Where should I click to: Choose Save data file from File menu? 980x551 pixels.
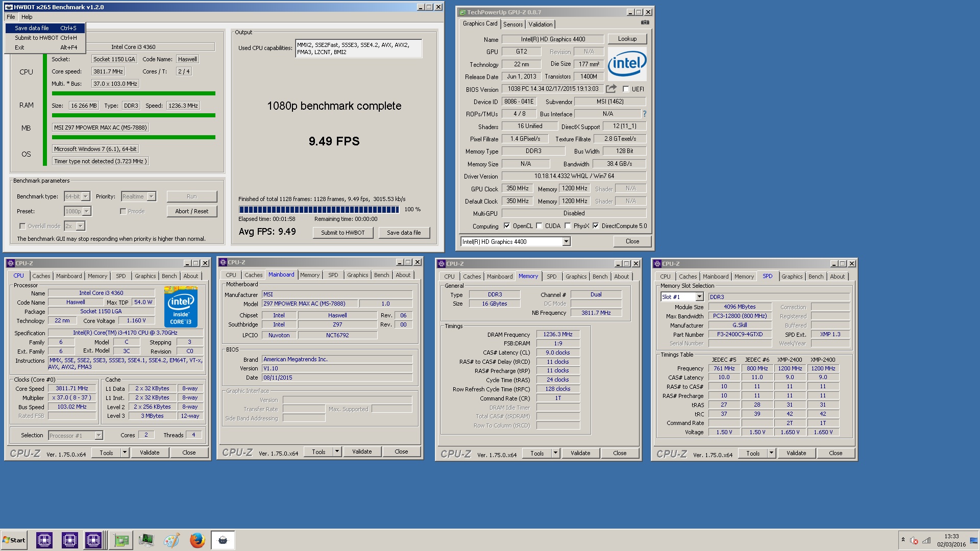[45, 28]
